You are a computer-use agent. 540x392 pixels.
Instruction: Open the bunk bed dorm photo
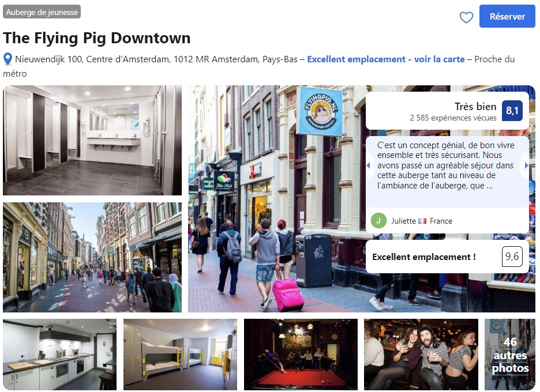(181, 355)
